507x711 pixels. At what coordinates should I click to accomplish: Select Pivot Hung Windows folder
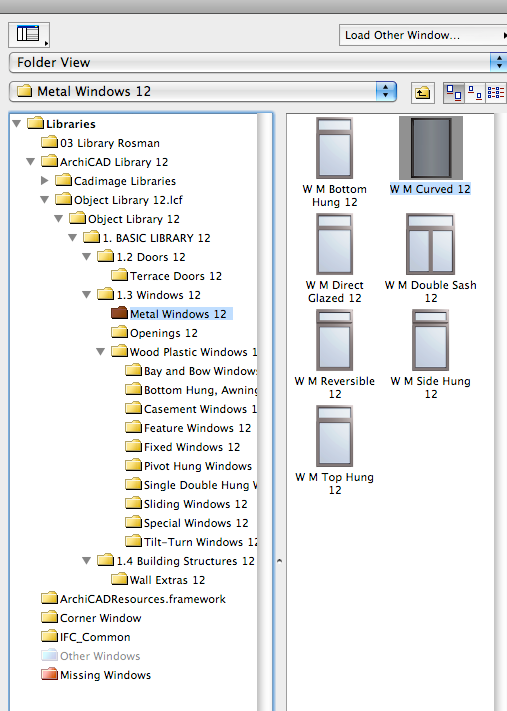point(189,466)
